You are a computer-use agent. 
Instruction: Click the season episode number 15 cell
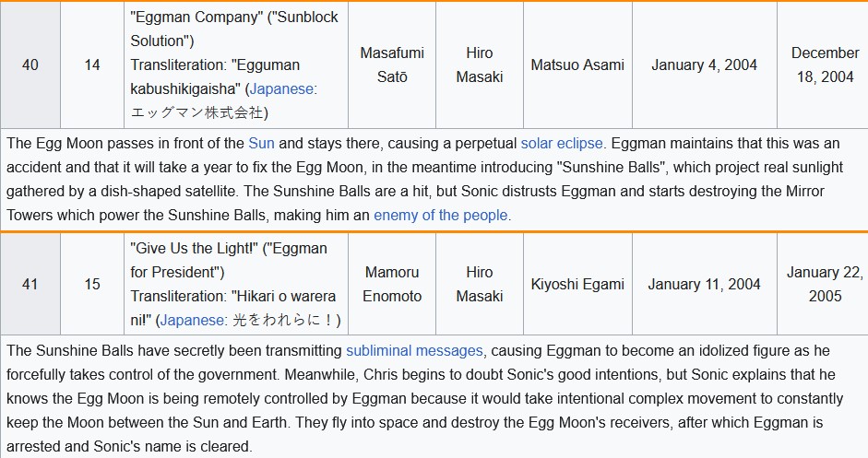pos(92,285)
